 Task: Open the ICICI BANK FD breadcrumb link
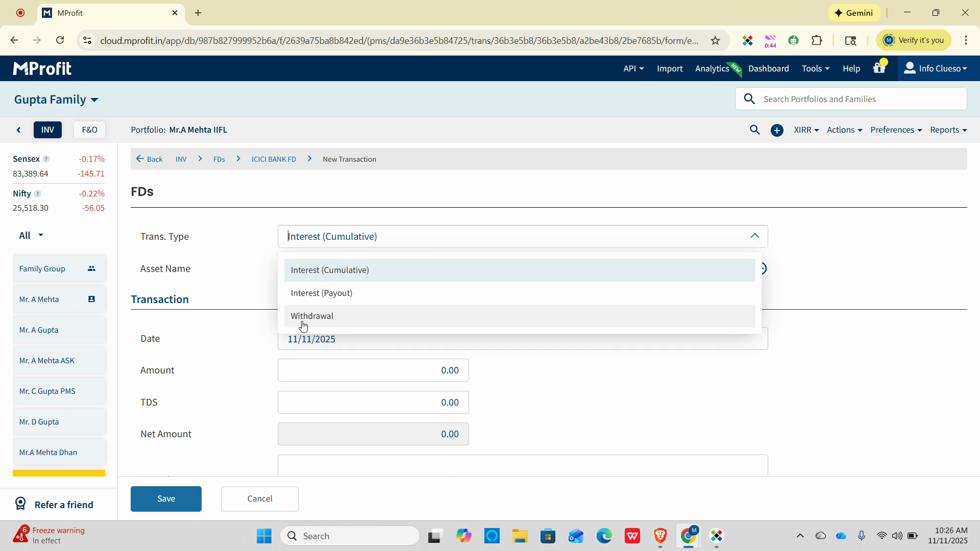coord(274,160)
